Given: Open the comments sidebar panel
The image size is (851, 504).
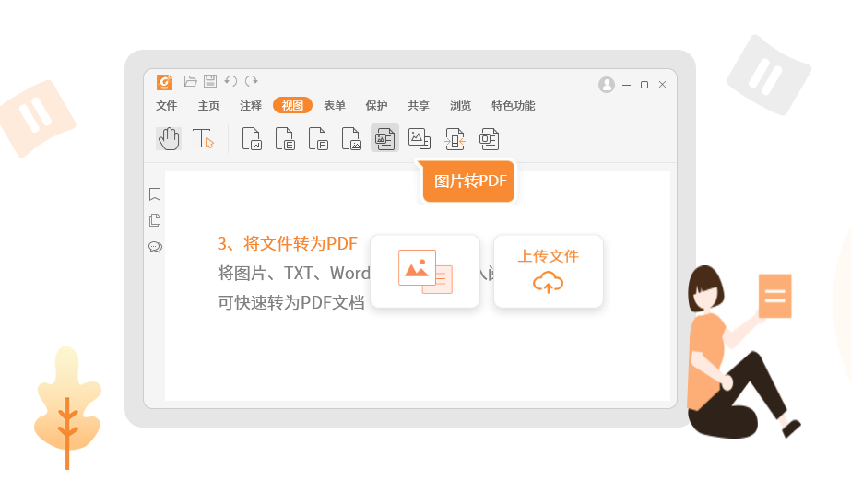Looking at the screenshot, I should [x=155, y=247].
